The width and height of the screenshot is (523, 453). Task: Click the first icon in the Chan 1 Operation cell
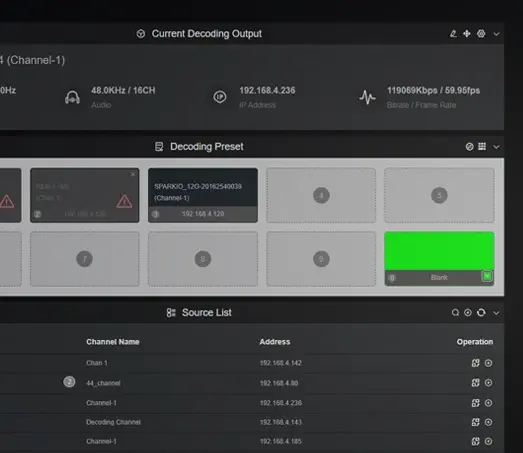point(476,363)
